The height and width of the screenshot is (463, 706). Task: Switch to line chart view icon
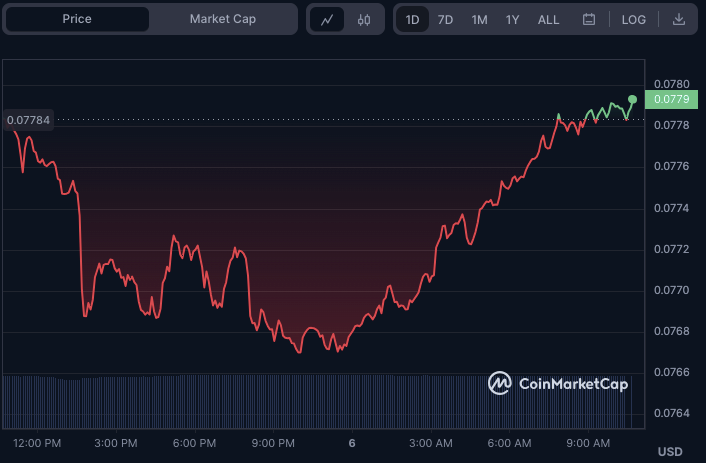[x=327, y=19]
